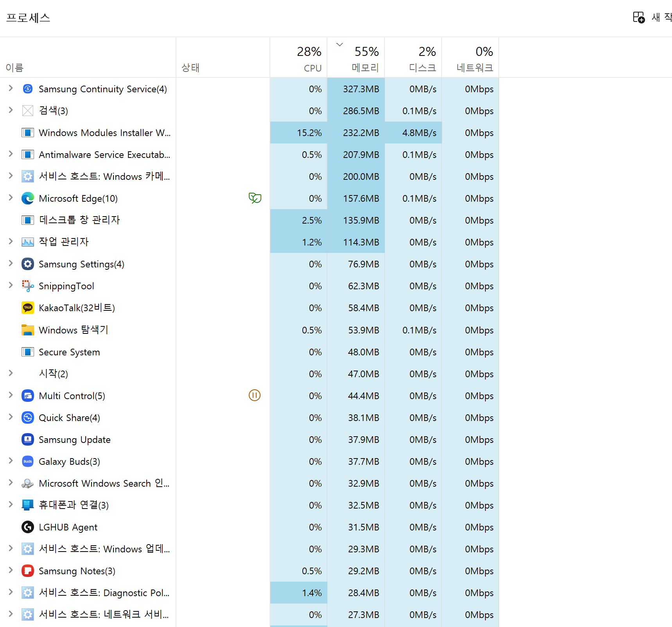The height and width of the screenshot is (627, 672).
Task: Click the 15.2% CPU value
Action: click(309, 133)
